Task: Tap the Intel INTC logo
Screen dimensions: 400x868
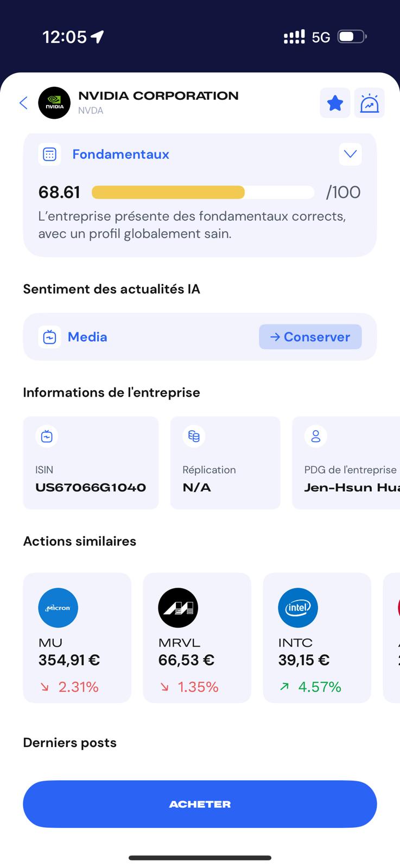Action: click(x=298, y=608)
